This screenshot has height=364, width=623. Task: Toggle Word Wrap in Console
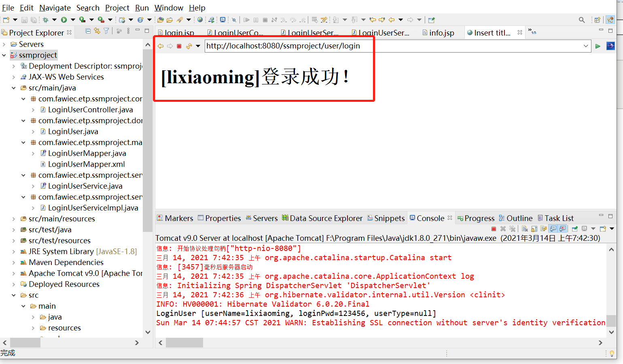[x=543, y=229]
